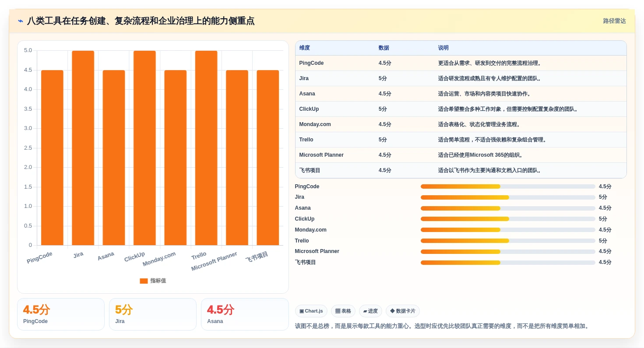644x348 pixels.
Task: Click the Trello progress bar
Action: (508, 241)
